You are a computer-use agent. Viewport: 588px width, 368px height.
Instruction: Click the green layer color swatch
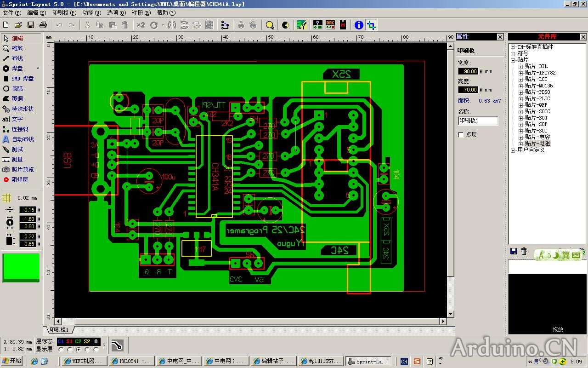(21, 267)
